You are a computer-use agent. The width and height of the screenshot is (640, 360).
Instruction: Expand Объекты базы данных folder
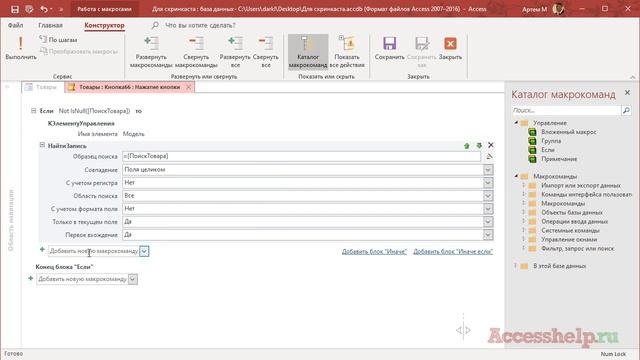pyautogui.click(x=523, y=212)
